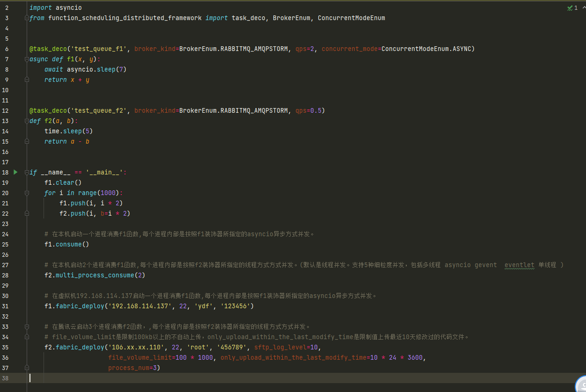586x392 pixels.
Task: Click 'process_num=3' argument
Action: coord(132,368)
